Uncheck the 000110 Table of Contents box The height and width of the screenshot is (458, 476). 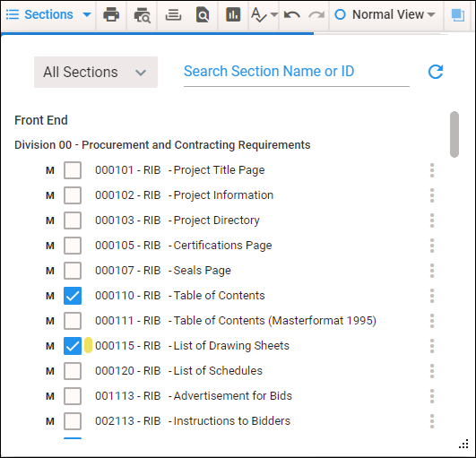pos(73,296)
